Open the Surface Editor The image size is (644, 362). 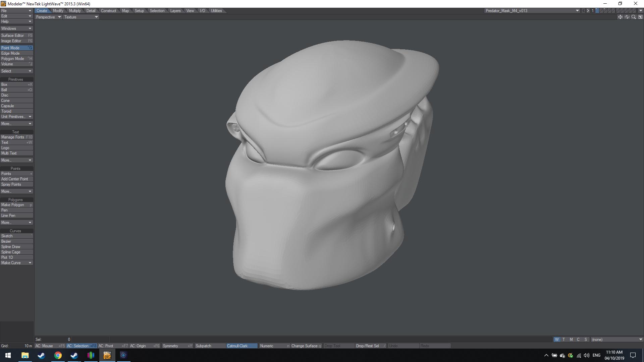coord(16,36)
